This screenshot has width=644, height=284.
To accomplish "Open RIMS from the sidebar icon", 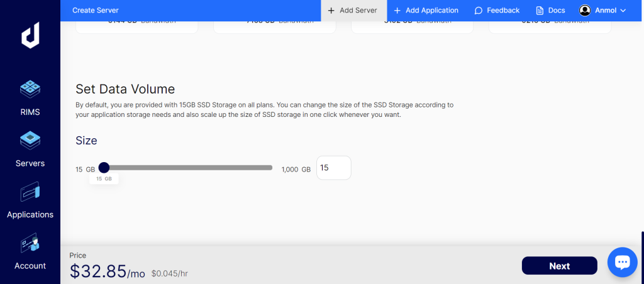I will point(30,90).
